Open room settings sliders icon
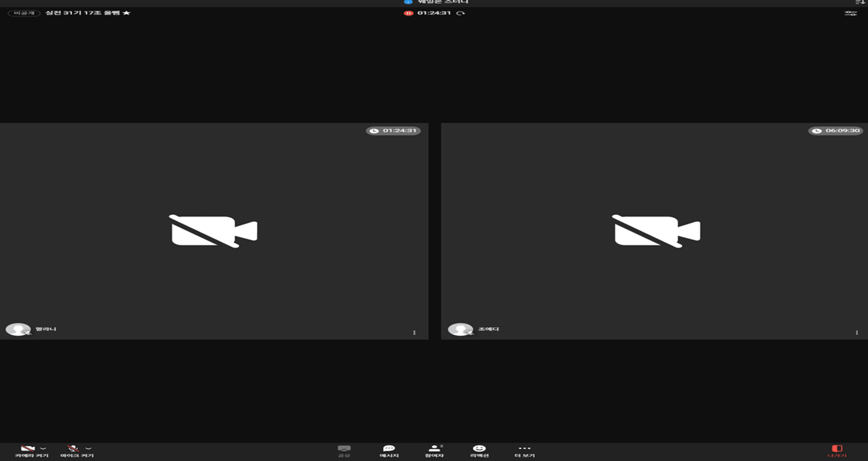 (850, 13)
